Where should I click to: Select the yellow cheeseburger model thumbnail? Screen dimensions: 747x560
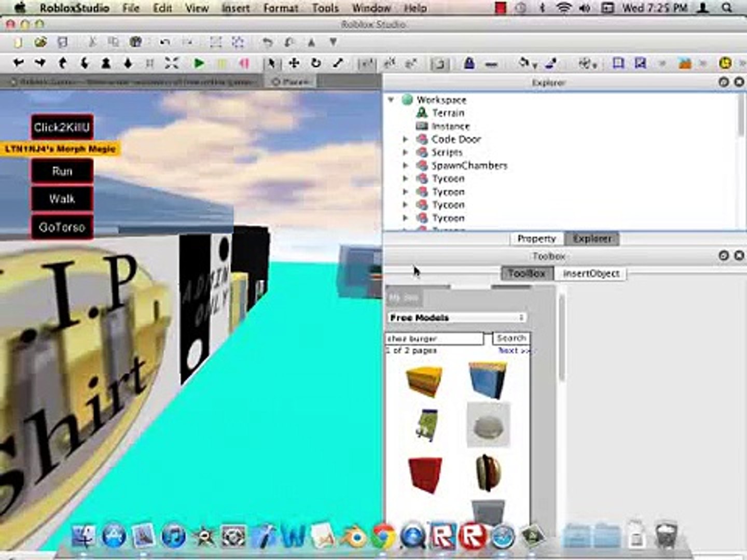click(424, 381)
